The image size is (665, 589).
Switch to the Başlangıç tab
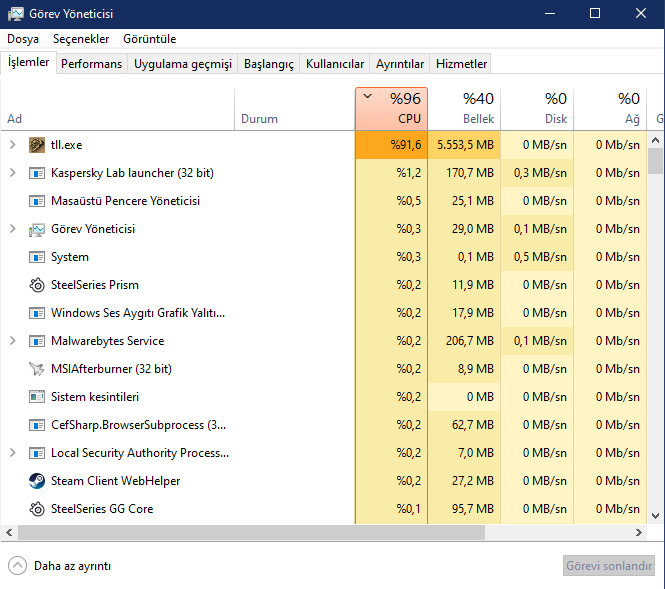pyautogui.click(x=269, y=64)
